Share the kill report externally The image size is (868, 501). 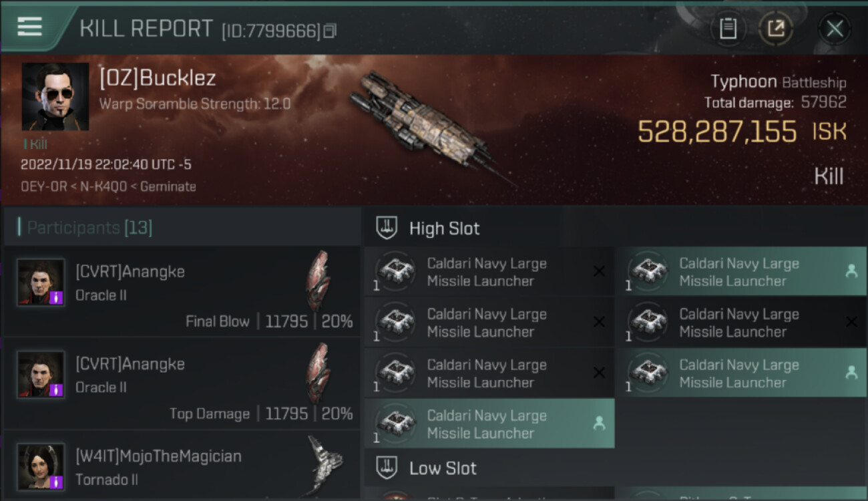776,29
